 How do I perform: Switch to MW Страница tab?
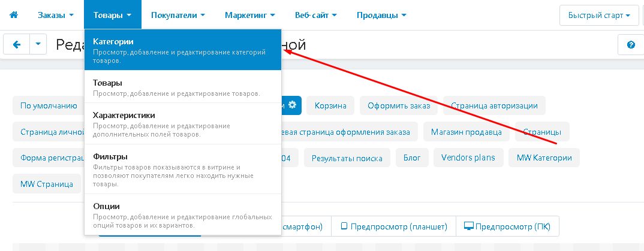(47, 184)
